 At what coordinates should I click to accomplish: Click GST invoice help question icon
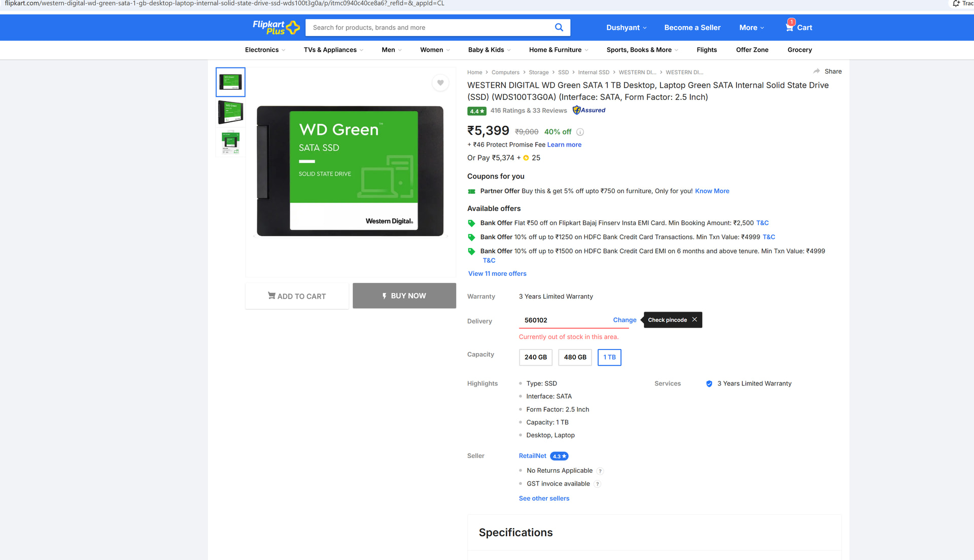pyautogui.click(x=598, y=484)
